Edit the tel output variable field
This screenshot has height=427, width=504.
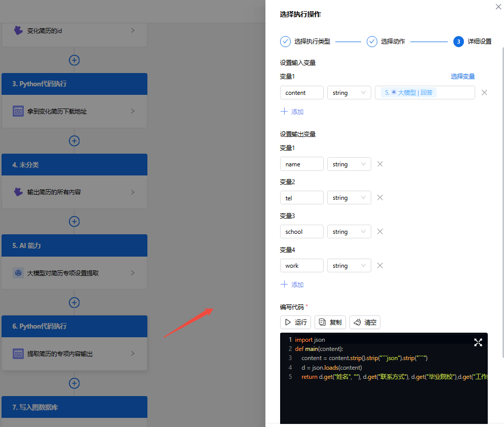point(301,198)
